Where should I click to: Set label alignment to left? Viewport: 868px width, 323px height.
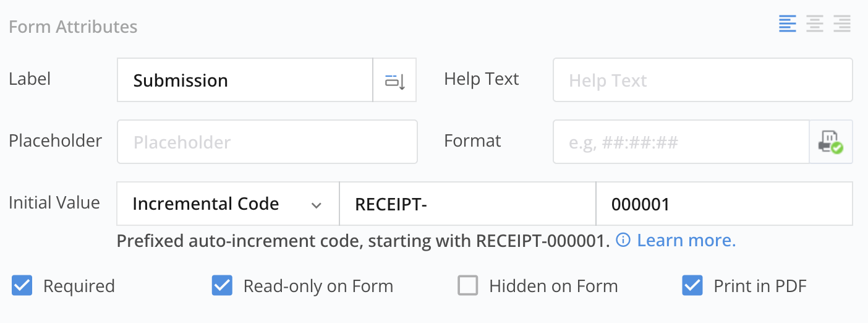pos(787,25)
